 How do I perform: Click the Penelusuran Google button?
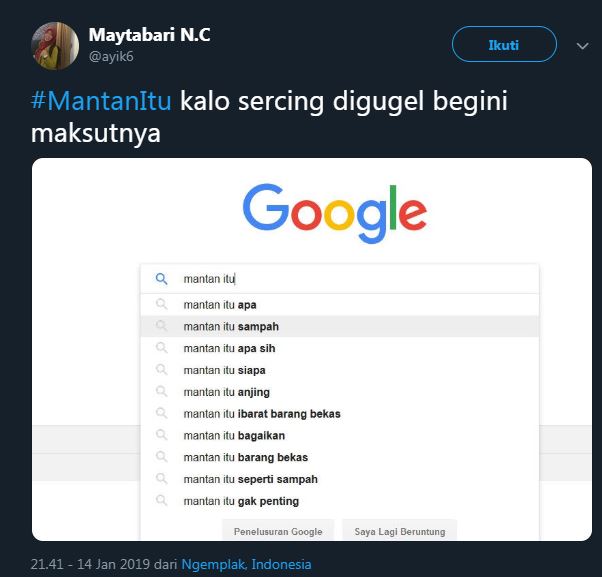pyautogui.click(x=278, y=531)
